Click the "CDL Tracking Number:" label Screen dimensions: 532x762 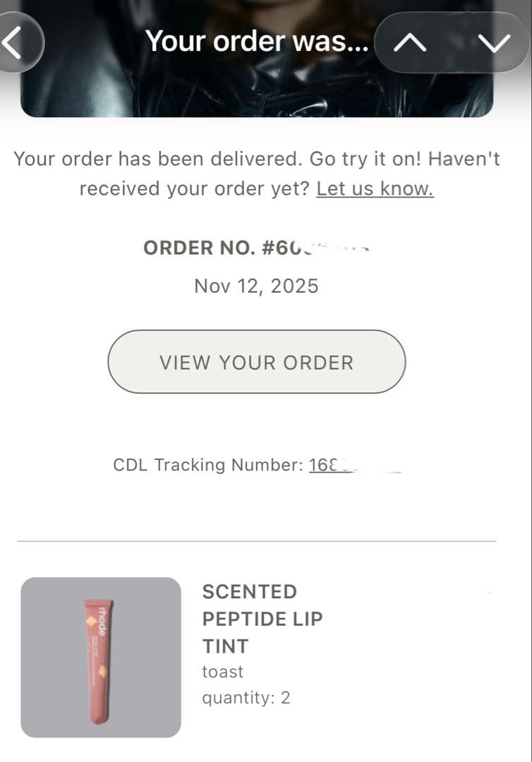click(x=208, y=466)
